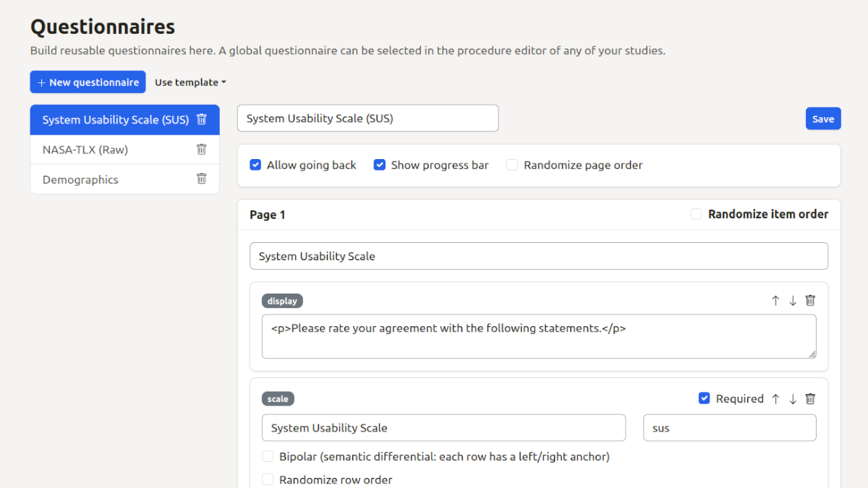The image size is (868, 488).
Task: Select System Usability Scale (SUS) in list
Action: [x=124, y=120]
